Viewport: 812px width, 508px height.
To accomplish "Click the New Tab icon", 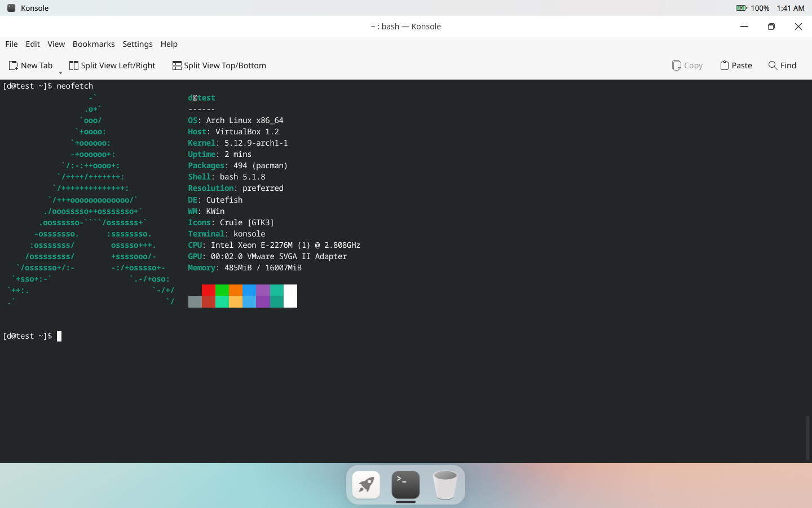I will 14,65.
